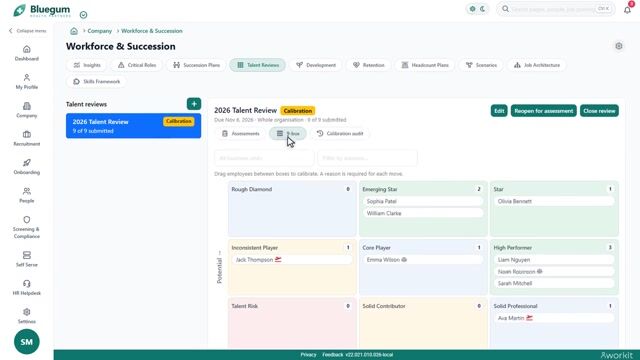
Task: Select Jack Thompson employee card
Action: (x=291, y=260)
